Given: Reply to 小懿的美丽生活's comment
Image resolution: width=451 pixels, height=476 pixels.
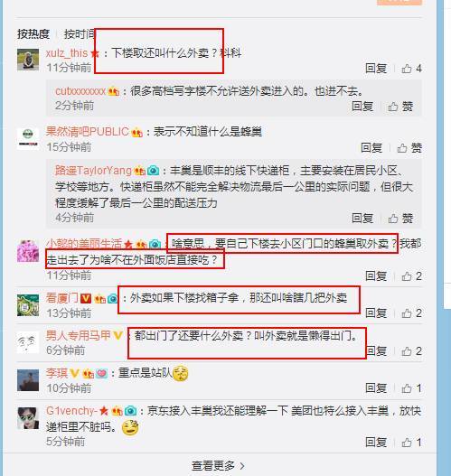Looking at the screenshot, I should 376,276.
